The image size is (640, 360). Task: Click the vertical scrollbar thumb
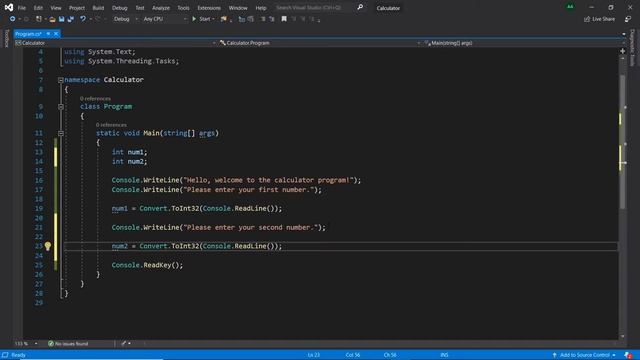(x=622, y=142)
